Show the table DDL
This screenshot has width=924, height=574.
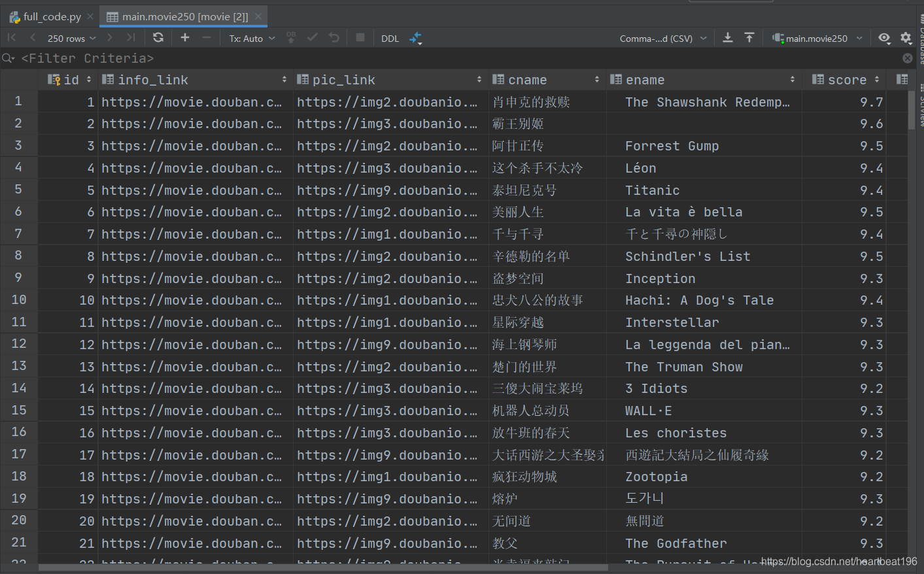point(390,39)
